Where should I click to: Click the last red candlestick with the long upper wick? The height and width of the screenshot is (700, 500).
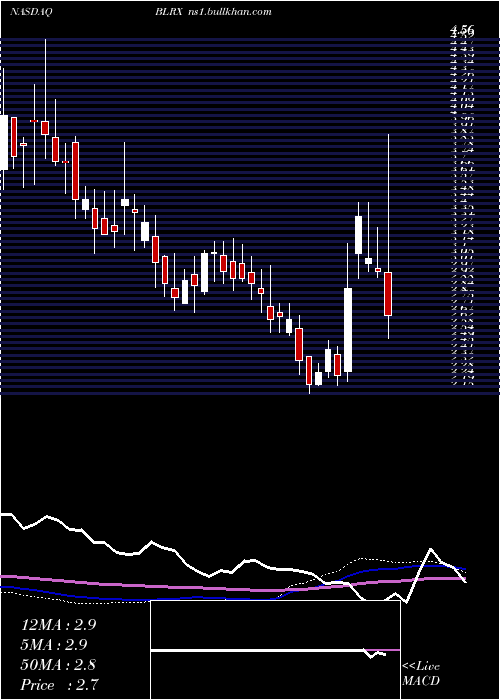click(388, 294)
